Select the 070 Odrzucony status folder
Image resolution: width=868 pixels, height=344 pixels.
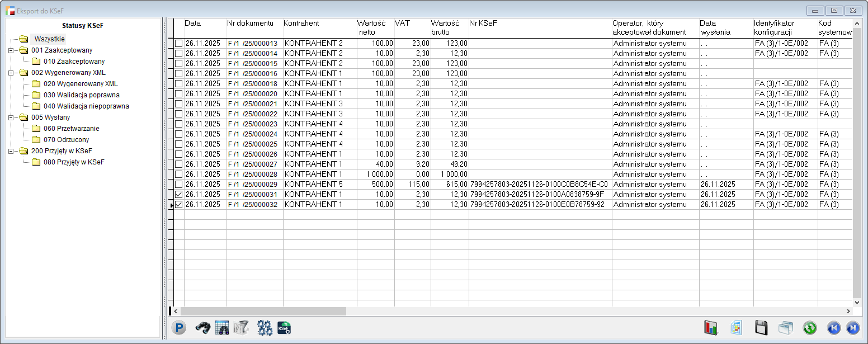(66, 140)
